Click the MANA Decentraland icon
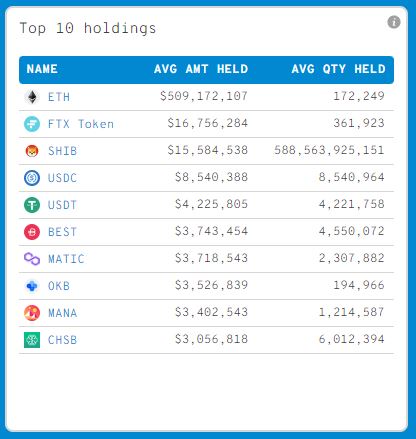Screen dimensions: 416x439 pos(32,313)
